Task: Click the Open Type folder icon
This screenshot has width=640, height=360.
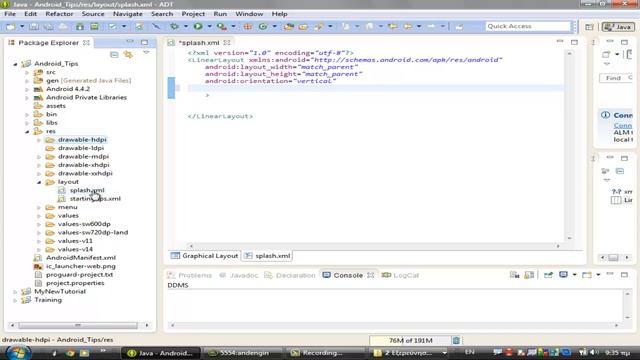Action: tap(289, 27)
